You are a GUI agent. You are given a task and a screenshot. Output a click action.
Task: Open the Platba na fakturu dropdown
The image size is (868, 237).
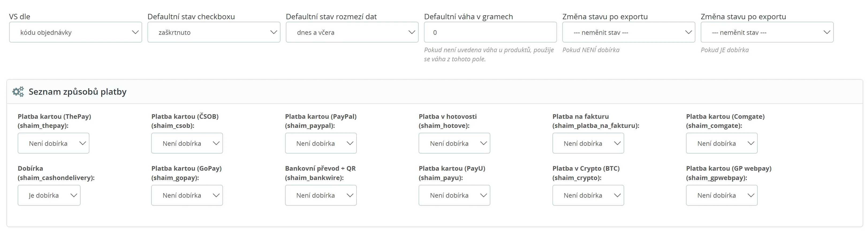pyautogui.click(x=588, y=143)
